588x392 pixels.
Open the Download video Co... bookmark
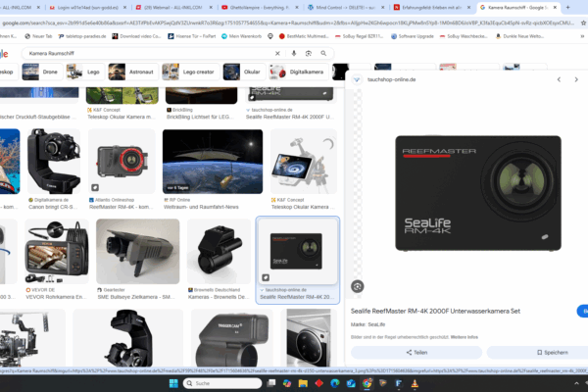(136, 36)
